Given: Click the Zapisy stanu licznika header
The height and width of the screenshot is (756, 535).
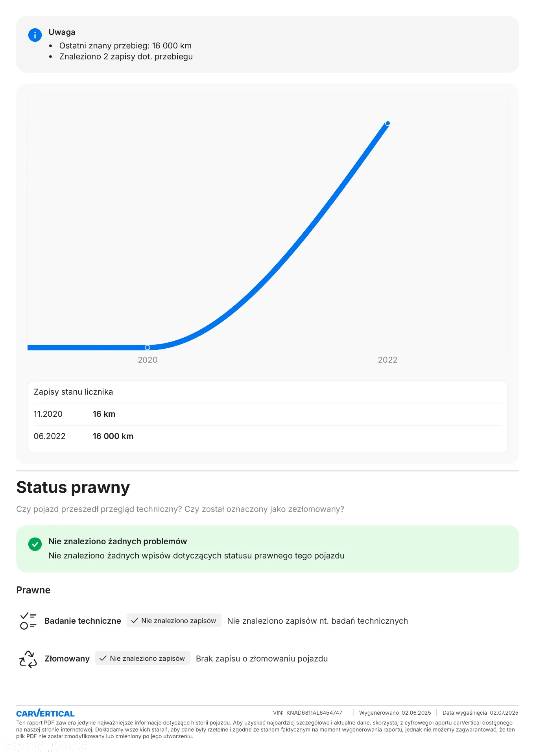Looking at the screenshot, I should 73,392.
